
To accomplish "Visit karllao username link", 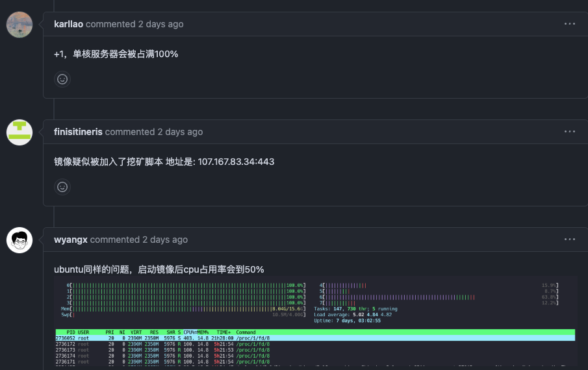I will (x=69, y=24).
